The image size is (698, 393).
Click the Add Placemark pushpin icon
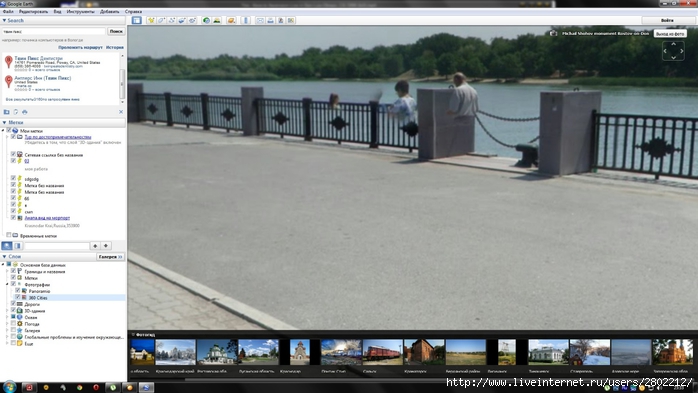click(151, 20)
